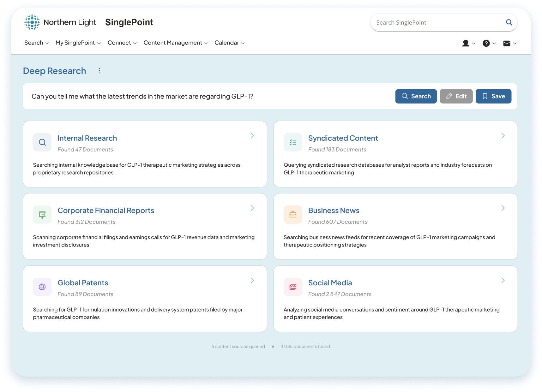Click the Corporate Financial Reports presentation icon
This screenshot has width=542, height=392.
point(42,215)
